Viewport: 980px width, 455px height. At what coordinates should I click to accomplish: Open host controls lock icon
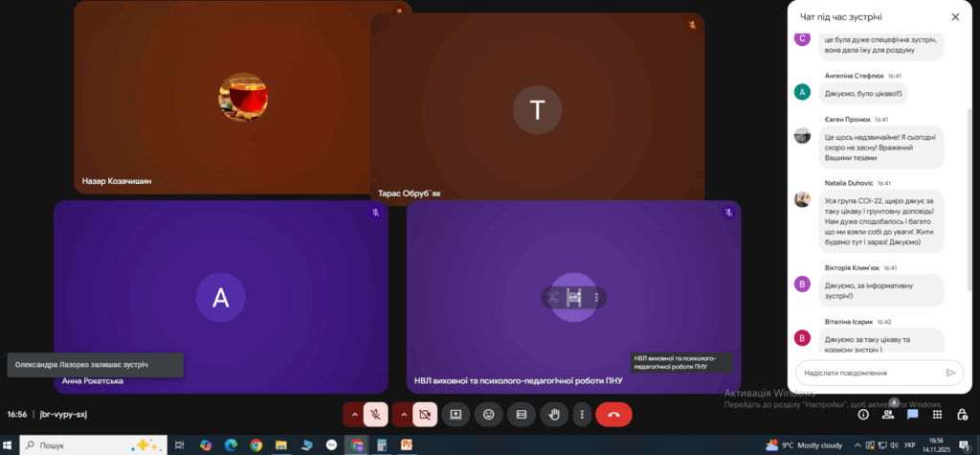tap(963, 415)
